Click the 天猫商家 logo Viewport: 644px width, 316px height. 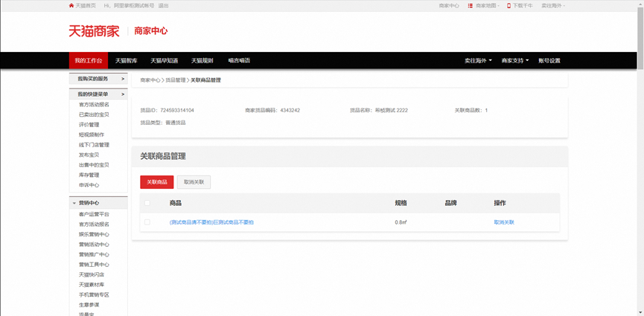pyautogui.click(x=94, y=31)
